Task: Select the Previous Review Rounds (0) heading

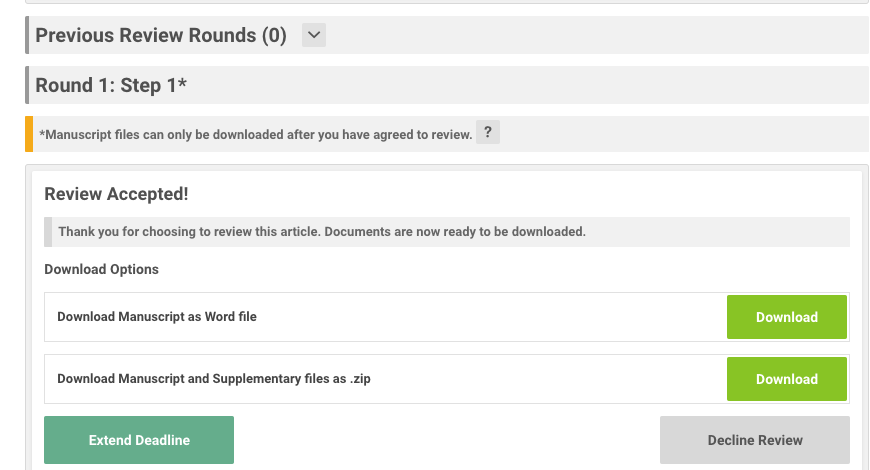Action: (161, 35)
